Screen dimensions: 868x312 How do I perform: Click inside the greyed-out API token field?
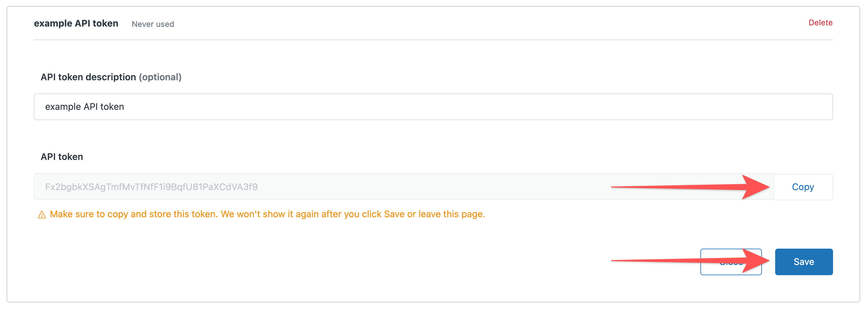(404, 186)
